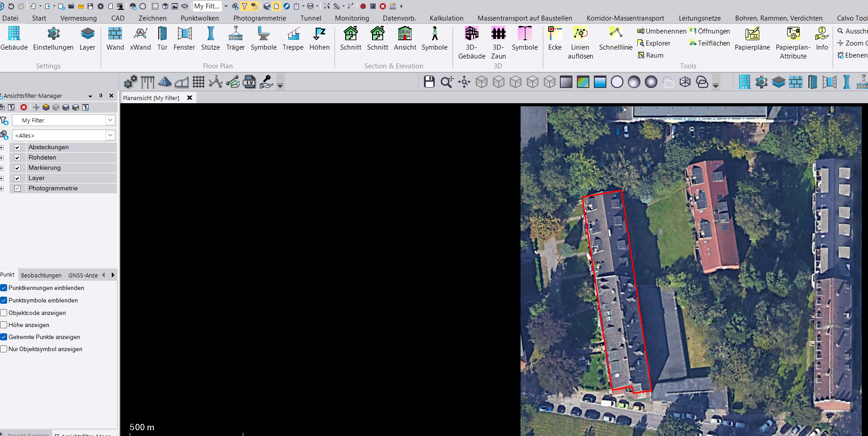Choose the Linien auflösen tool
This screenshot has height=436, width=868.
click(x=580, y=42)
